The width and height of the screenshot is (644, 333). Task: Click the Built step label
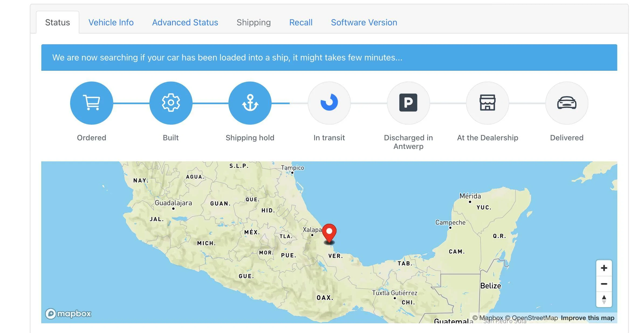click(171, 138)
